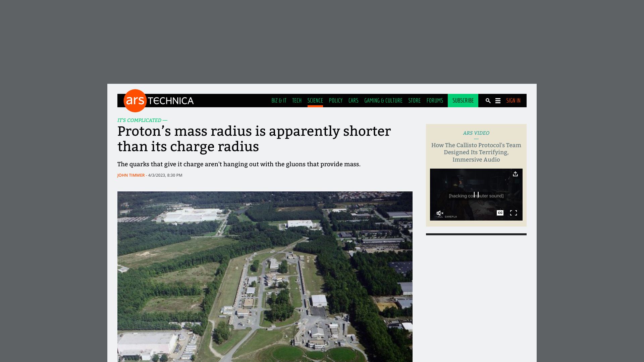Screen dimensions: 644x362
Task: Click the Subscribe button
Action: click(463, 101)
